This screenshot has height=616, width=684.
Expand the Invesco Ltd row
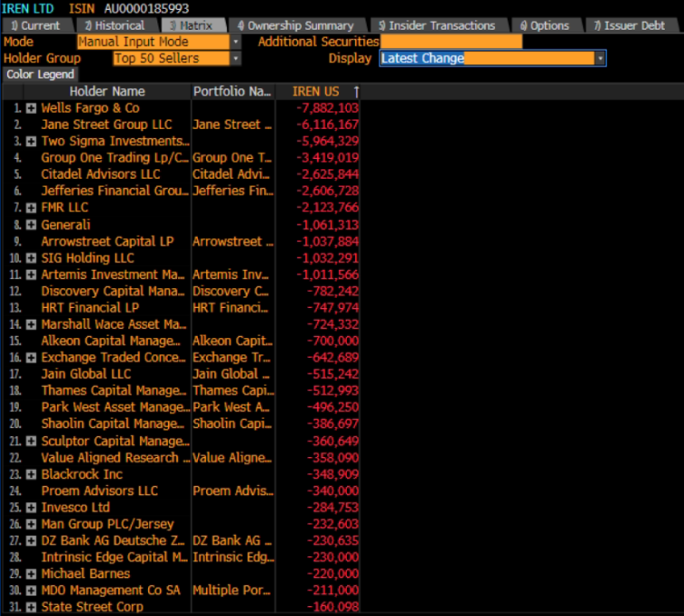point(31,508)
